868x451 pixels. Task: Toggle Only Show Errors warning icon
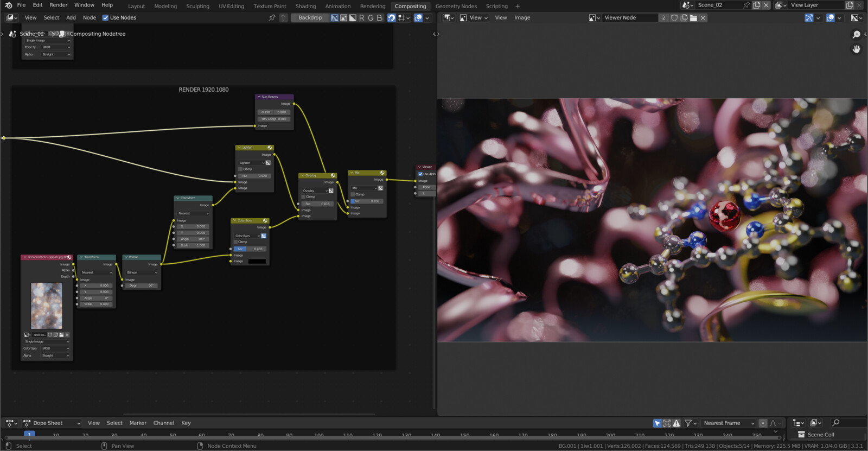pyautogui.click(x=676, y=423)
